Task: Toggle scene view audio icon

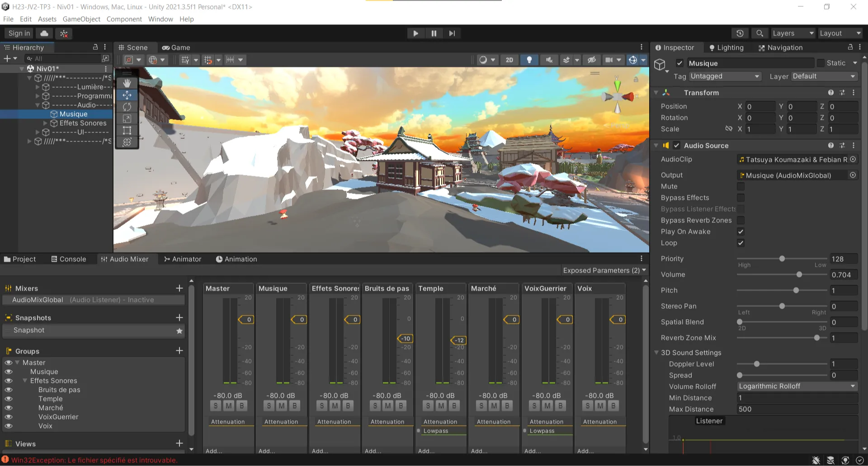Action: pyautogui.click(x=549, y=59)
